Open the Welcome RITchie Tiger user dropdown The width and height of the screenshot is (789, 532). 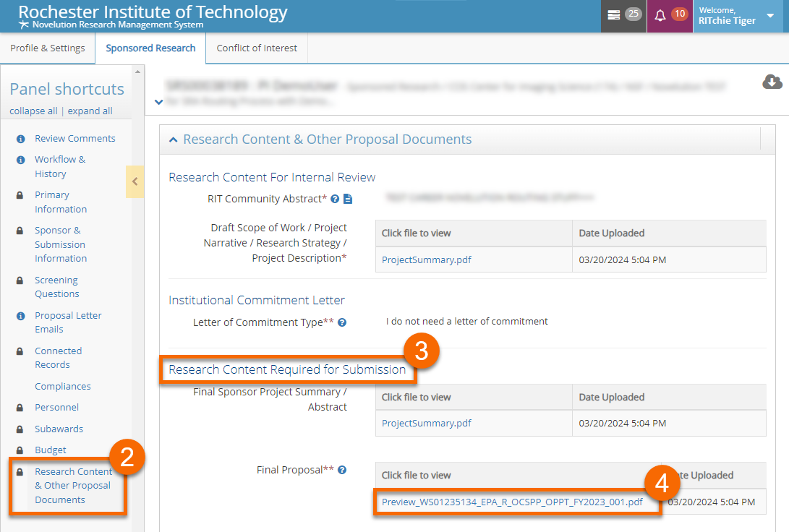[x=769, y=16]
